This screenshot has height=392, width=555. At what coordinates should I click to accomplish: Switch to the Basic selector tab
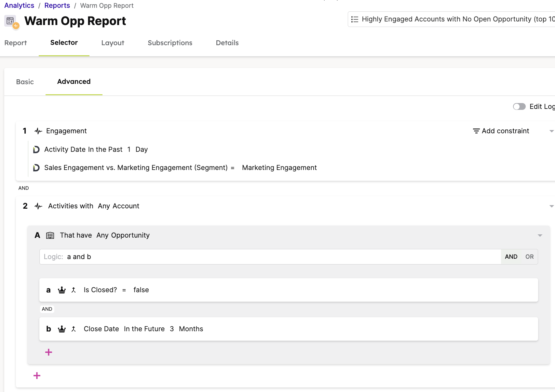(25, 82)
